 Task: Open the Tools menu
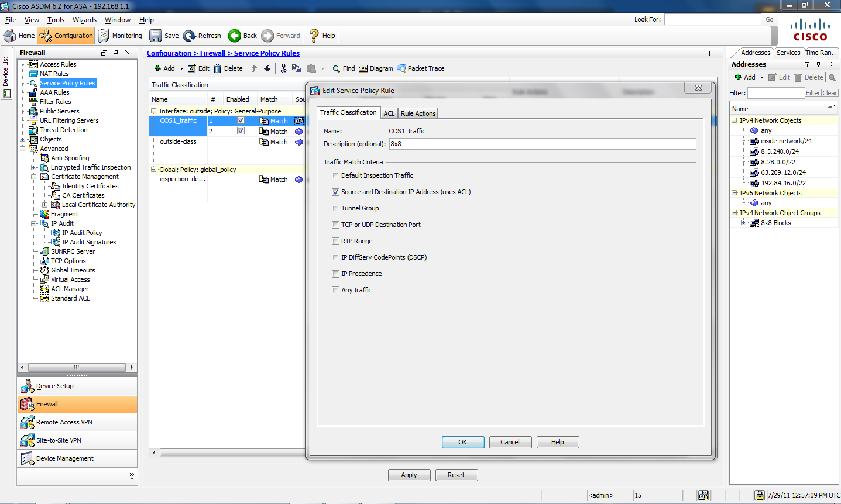(56, 20)
